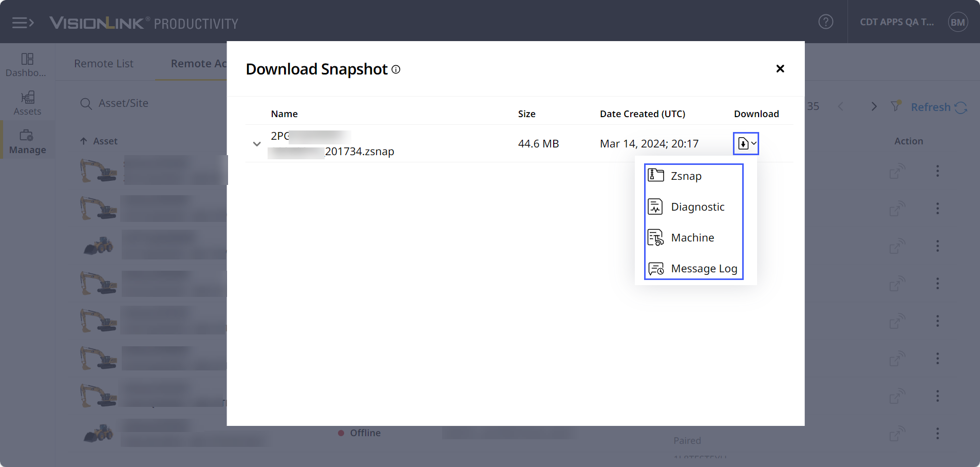Image resolution: width=980 pixels, height=467 pixels.
Task: Click the Zsnap download option
Action: tap(686, 176)
